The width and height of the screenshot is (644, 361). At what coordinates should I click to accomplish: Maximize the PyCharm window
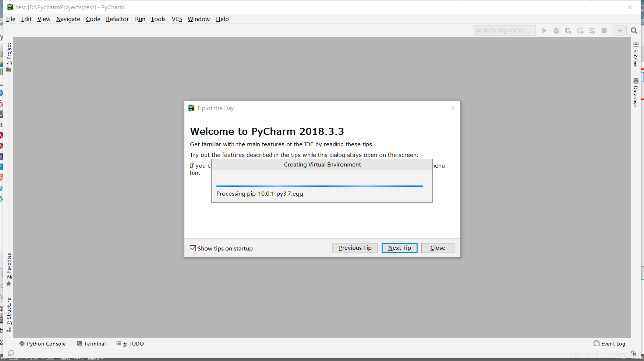[x=608, y=7]
